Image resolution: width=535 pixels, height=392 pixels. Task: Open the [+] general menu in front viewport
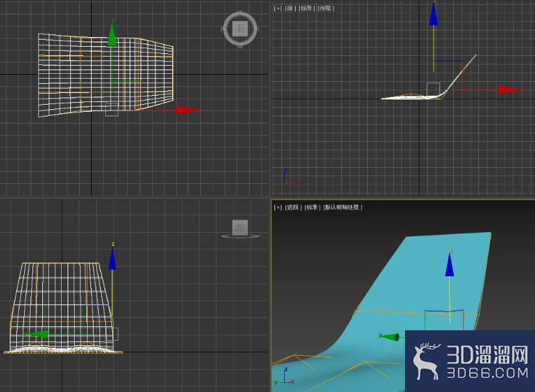point(278,8)
